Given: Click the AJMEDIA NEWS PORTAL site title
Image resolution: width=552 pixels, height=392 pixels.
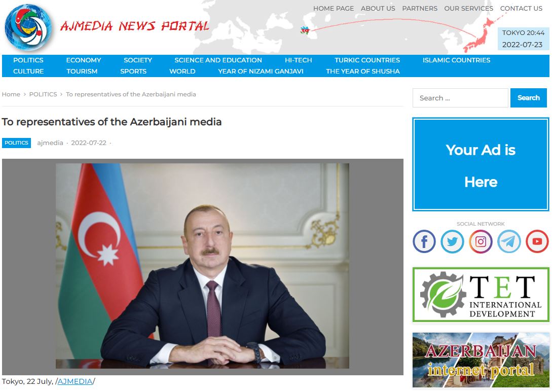Looking at the screenshot, I should coord(135,26).
